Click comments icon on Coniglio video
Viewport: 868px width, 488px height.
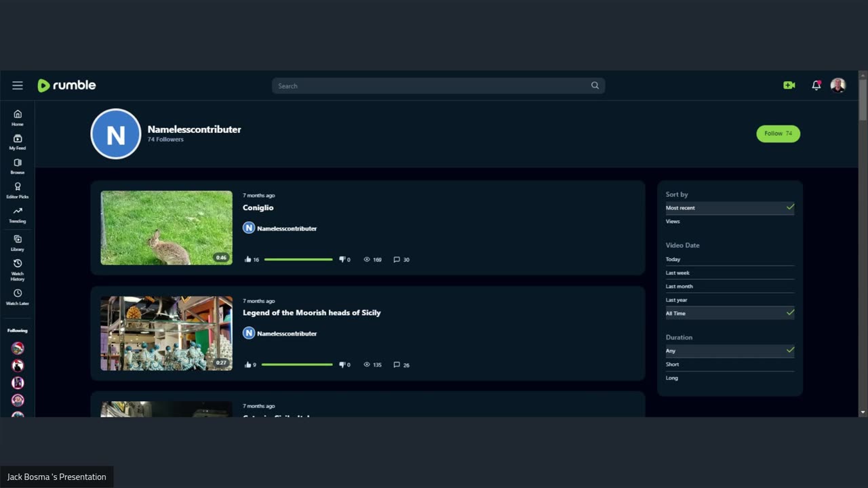(397, 260)
